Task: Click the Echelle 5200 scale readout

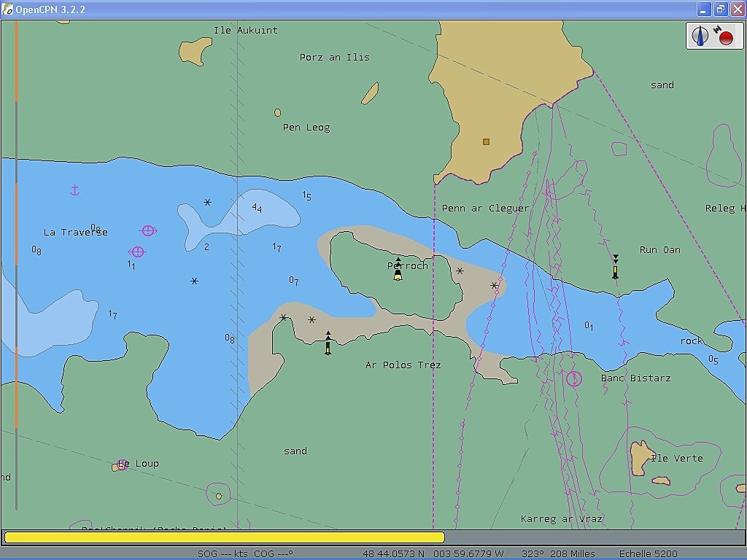Action: (648, 554)
